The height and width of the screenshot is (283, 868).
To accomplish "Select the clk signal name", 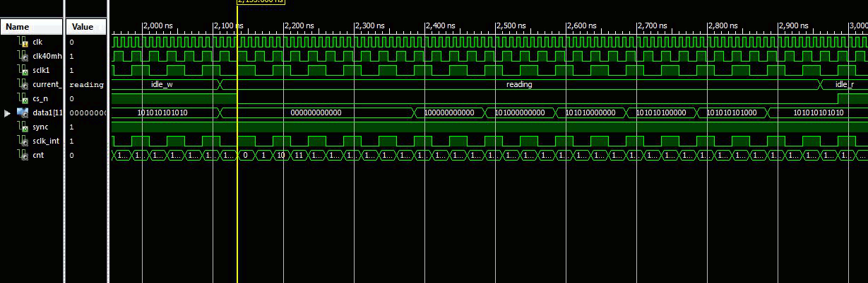I will [x=37, y=42].
